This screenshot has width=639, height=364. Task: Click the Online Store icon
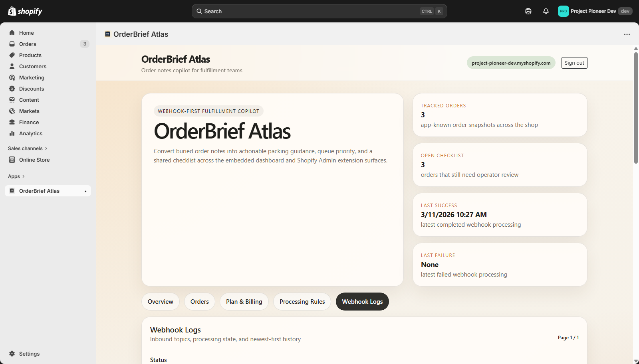(12, 160)
